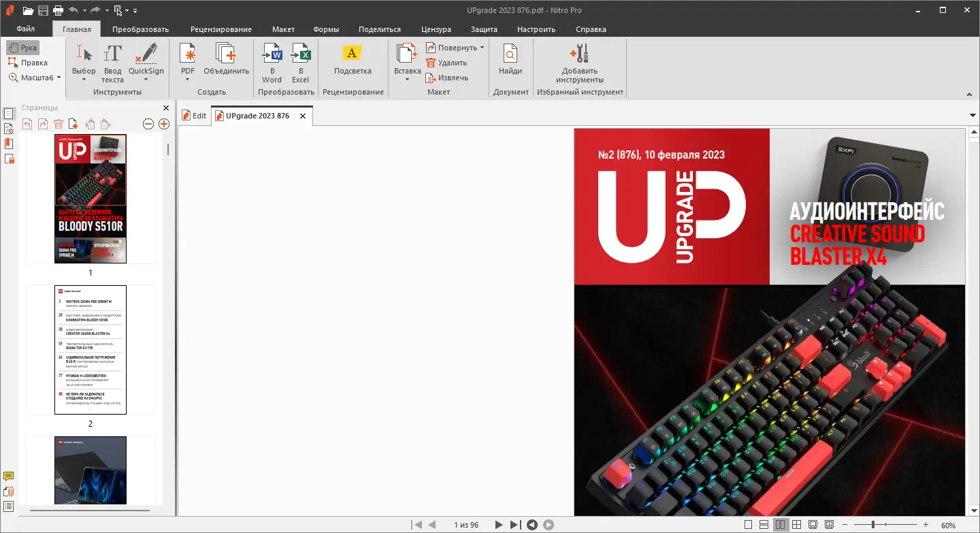Screen dimensions: 980x533
Task: Open the Формы ribbon tab
Action: (326, 29)
